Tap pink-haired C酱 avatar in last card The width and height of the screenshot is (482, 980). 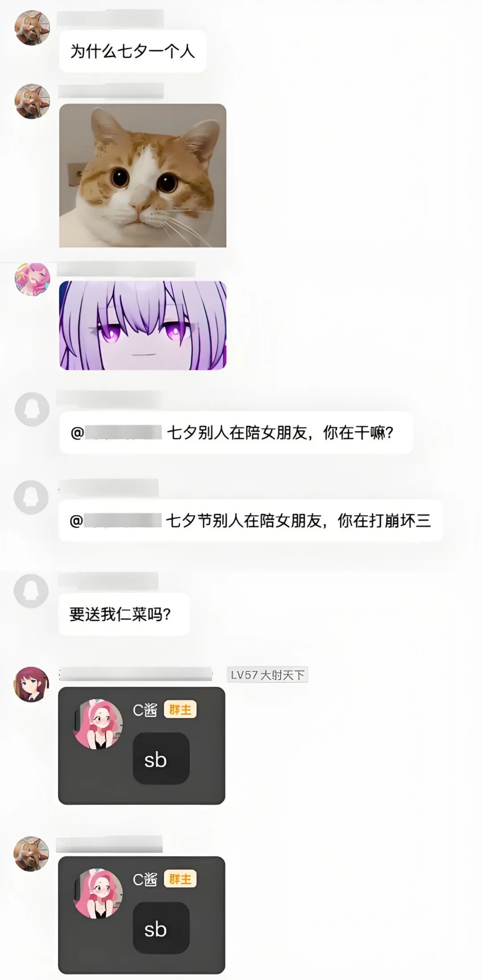98,893
